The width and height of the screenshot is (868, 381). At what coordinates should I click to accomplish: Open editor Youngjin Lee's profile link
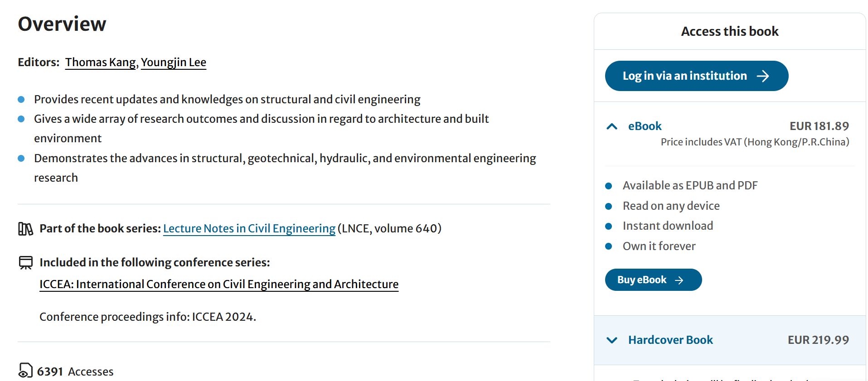point(174,63)
